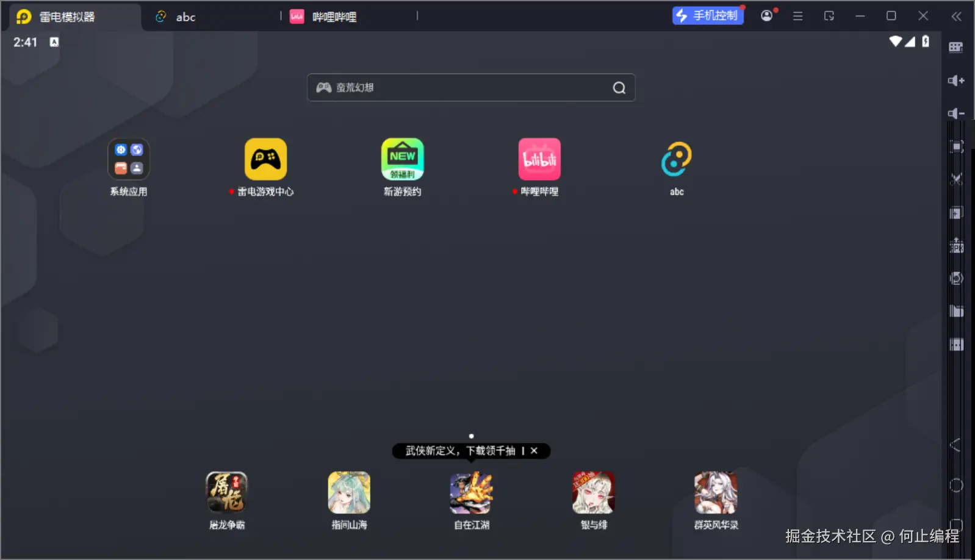Click the battery status icon
The width and height of the screenshot is (975, 560).
(x=926, y=41)
